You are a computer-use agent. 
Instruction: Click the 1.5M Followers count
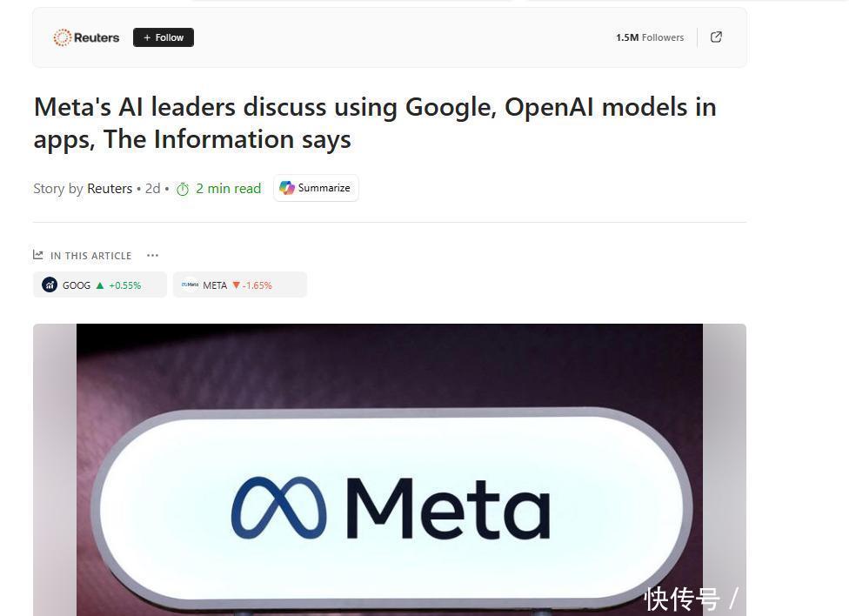[x=650, y=37]
